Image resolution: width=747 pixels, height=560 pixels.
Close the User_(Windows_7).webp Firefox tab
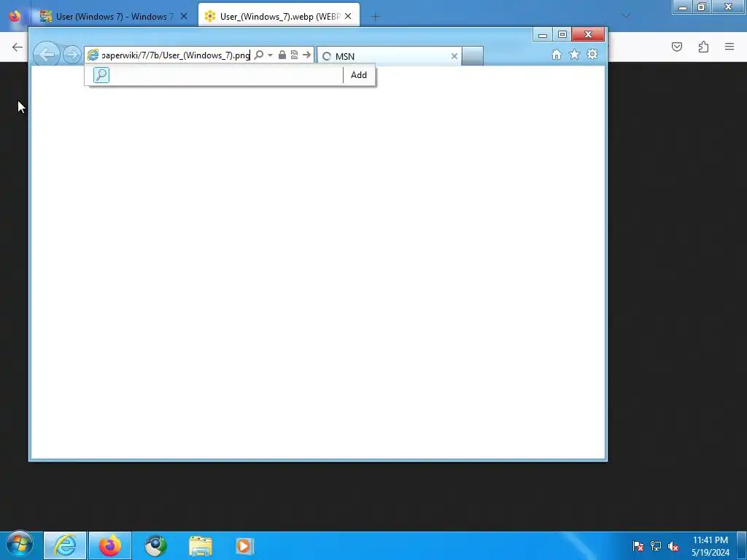348,17
